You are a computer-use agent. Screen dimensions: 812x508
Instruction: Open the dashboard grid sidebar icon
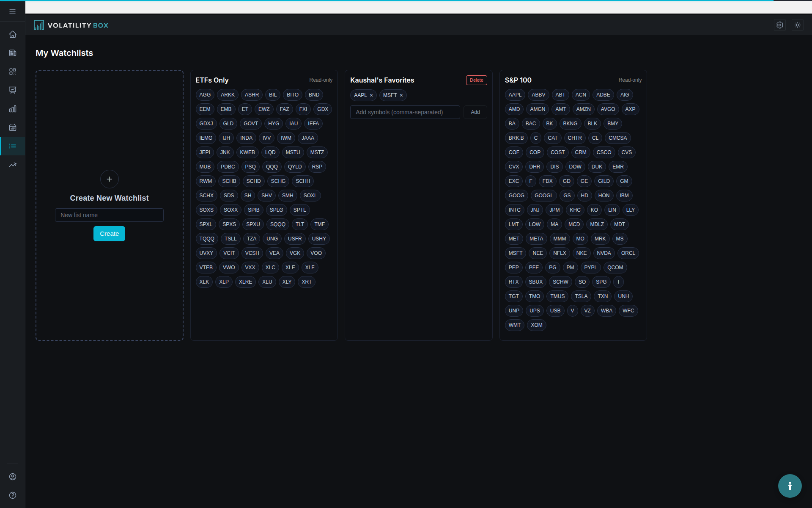click(13, 72)
